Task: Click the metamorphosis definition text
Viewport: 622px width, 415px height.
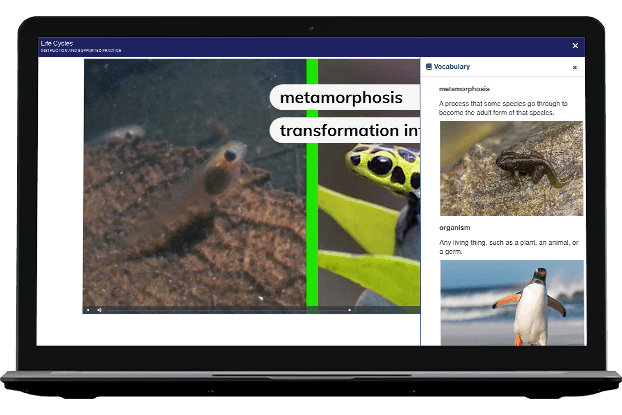Action: [x=503, y=108]
